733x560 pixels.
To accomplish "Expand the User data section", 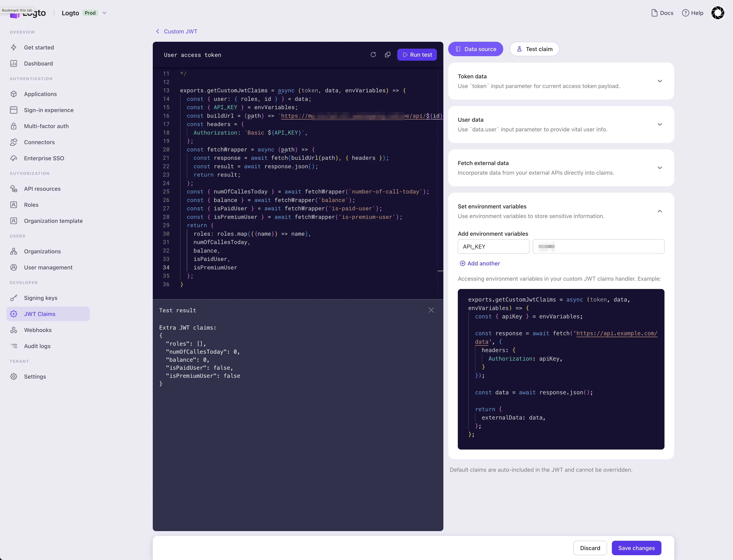I will 660,124.
